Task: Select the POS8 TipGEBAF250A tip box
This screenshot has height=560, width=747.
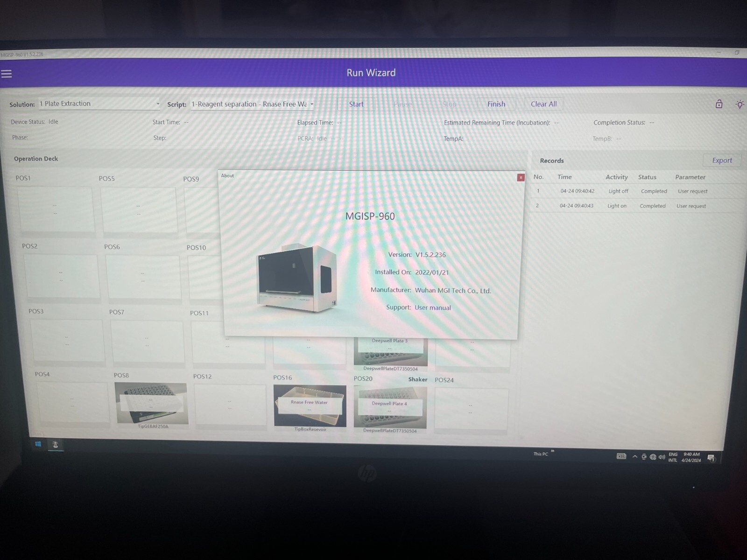Action: point(151,403)
